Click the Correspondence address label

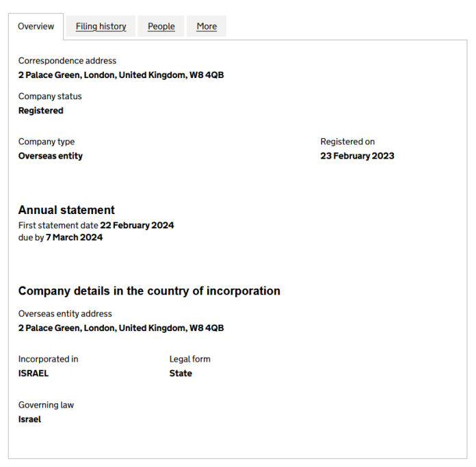point(67,61)
